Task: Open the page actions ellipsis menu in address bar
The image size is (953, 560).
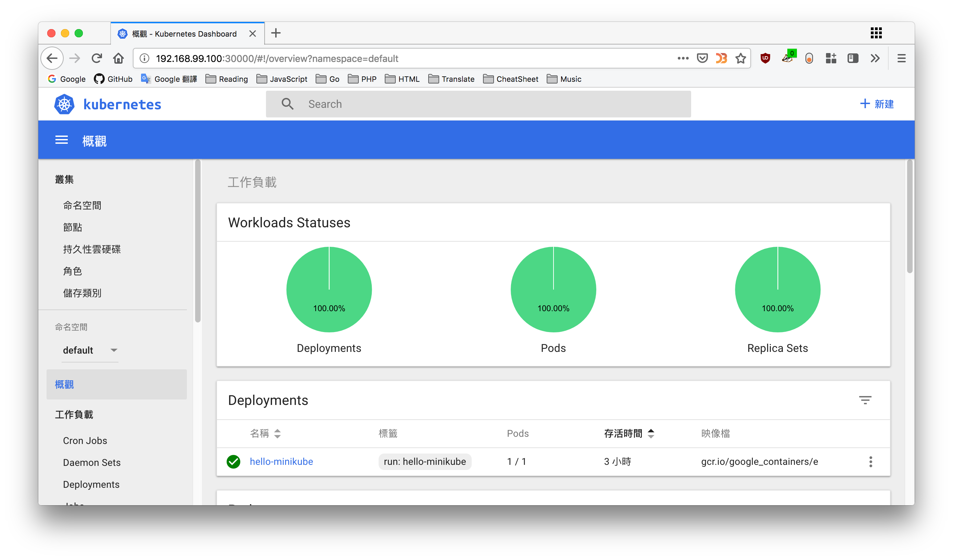Action: (x=683, y=58)
